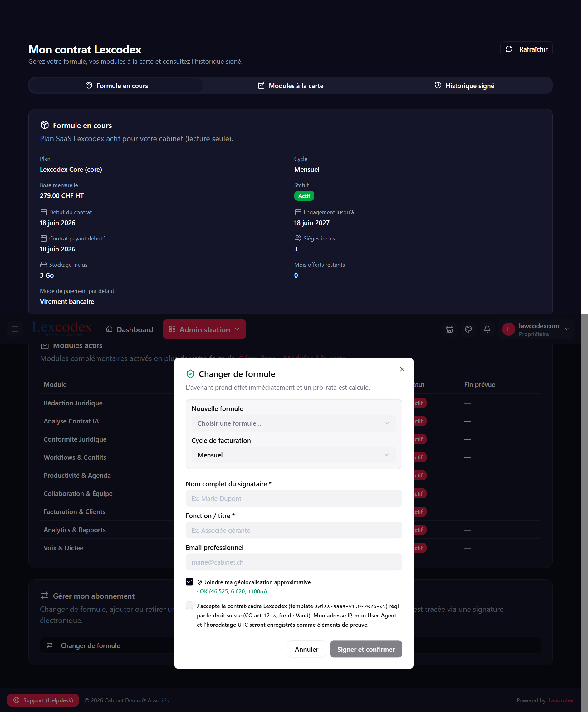Click the 18 juin 2027 engagement date
The height and width of the screenshot is (712, 588).
point(311,223)
